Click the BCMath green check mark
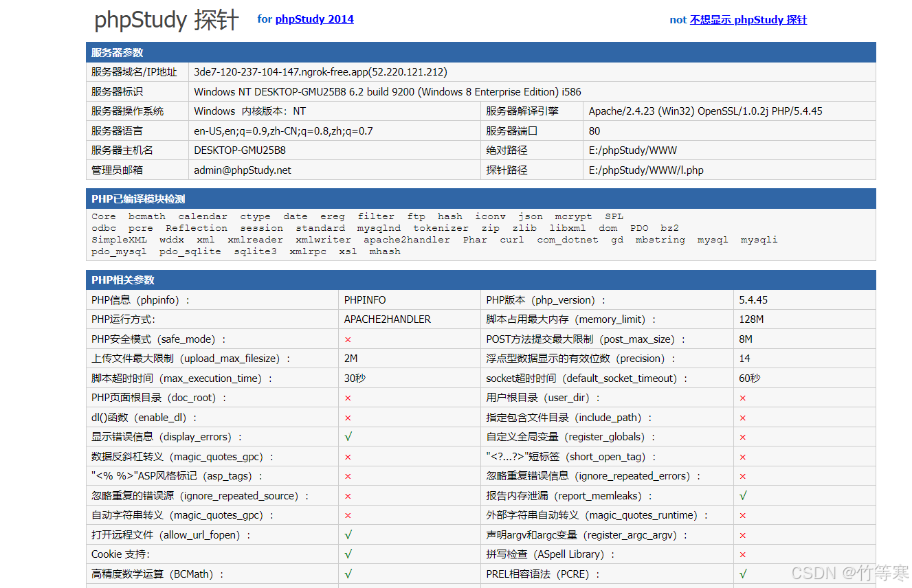This screenshot has height=588, width=912. tap(348, 574)
